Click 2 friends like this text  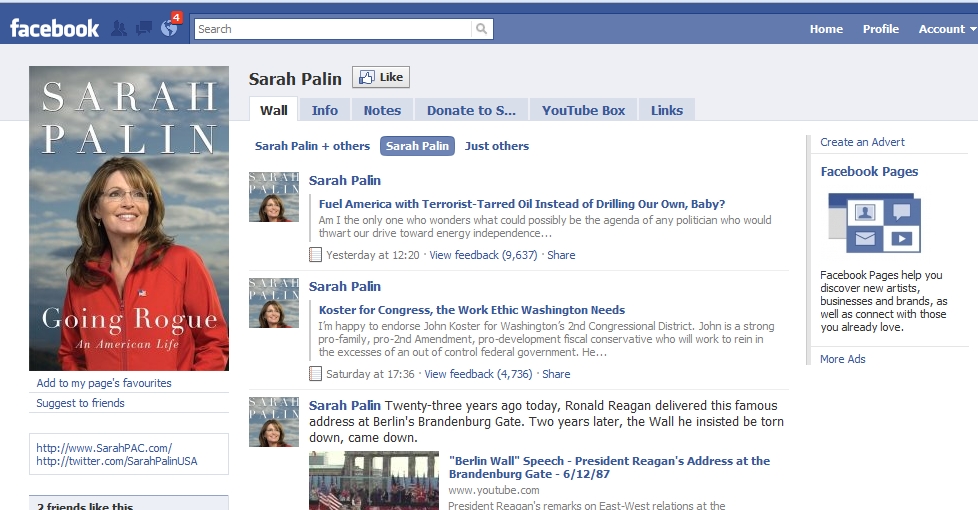click(x=85, y=506)
